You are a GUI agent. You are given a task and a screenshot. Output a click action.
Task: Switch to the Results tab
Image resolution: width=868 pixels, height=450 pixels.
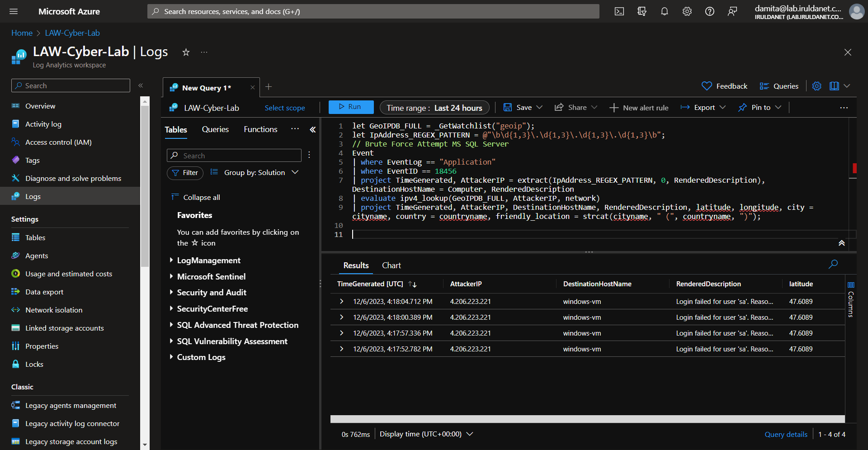[356, 265]
